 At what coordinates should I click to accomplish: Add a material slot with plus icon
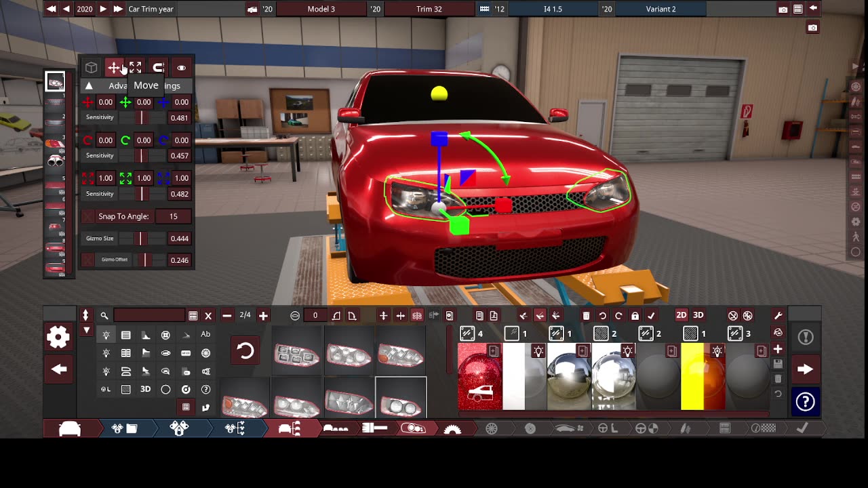(x=778, y=349)
